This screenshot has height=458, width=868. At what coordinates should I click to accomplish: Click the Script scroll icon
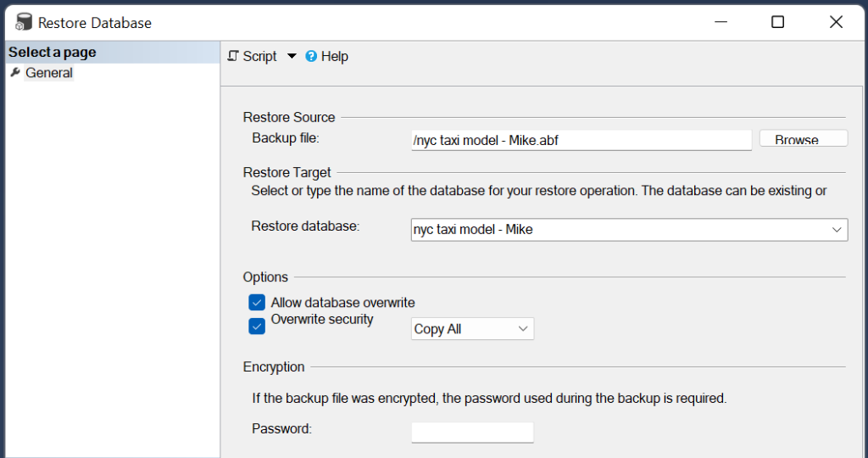click(x=234, y=56)
